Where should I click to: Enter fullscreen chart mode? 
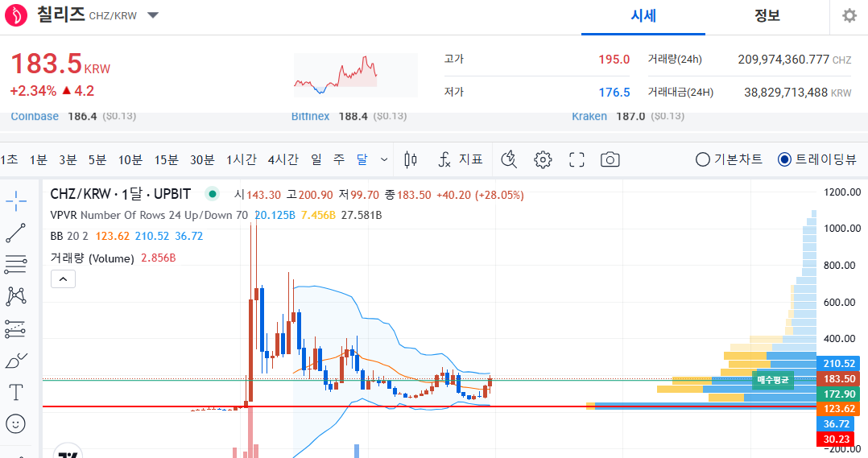577,160
